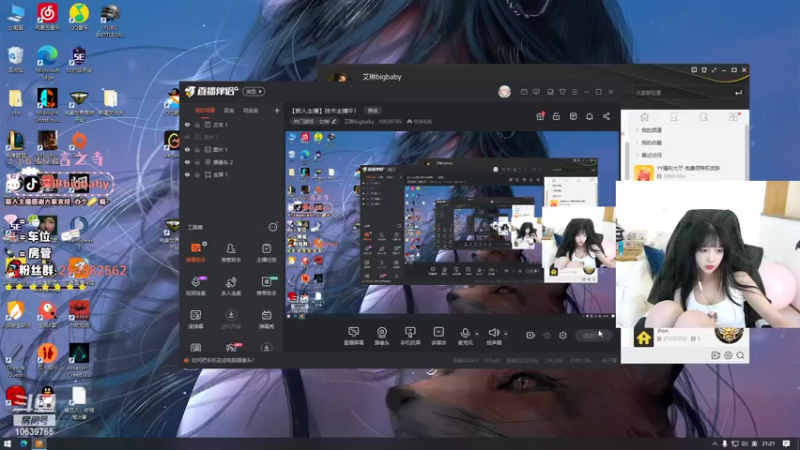The width and height of the screenshot is (800, 450).
Task: Toggle the preview eye icon in bottom bar
Action: pyautogui.click(x=547, y=335)
